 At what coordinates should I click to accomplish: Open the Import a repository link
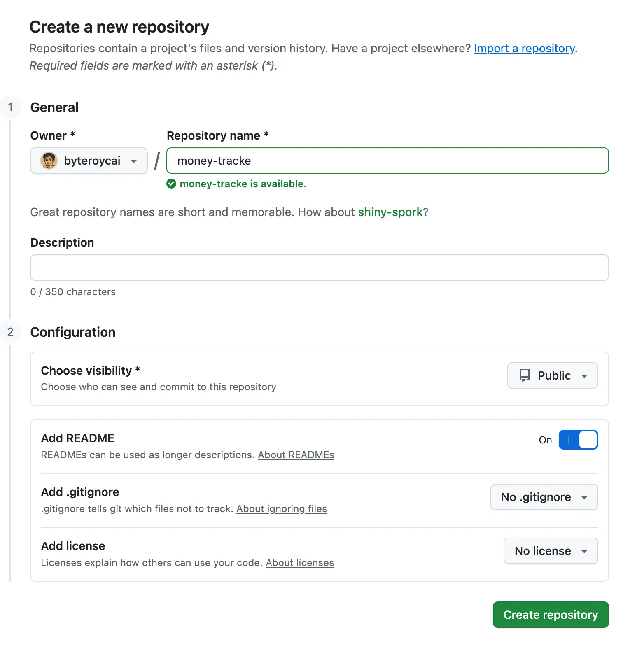(x=524, y=48)
